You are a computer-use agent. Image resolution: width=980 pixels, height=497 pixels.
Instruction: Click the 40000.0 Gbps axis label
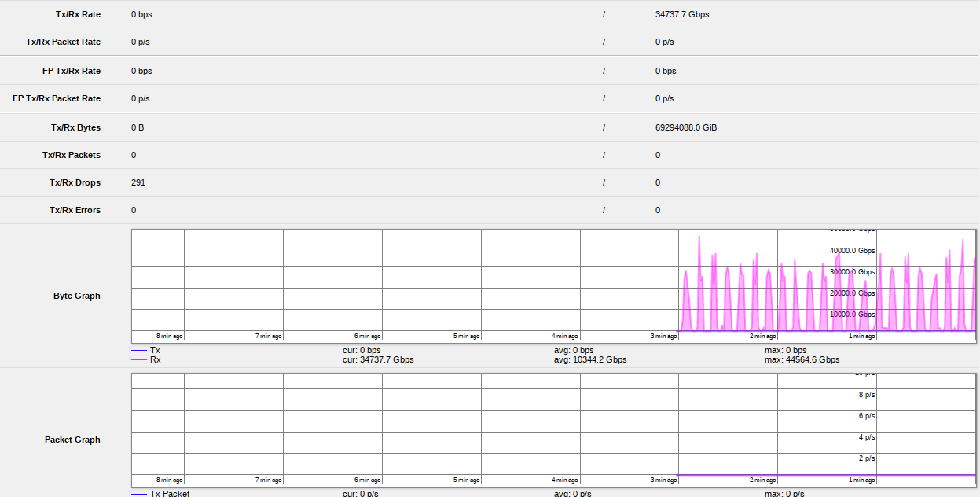point(852,251)
